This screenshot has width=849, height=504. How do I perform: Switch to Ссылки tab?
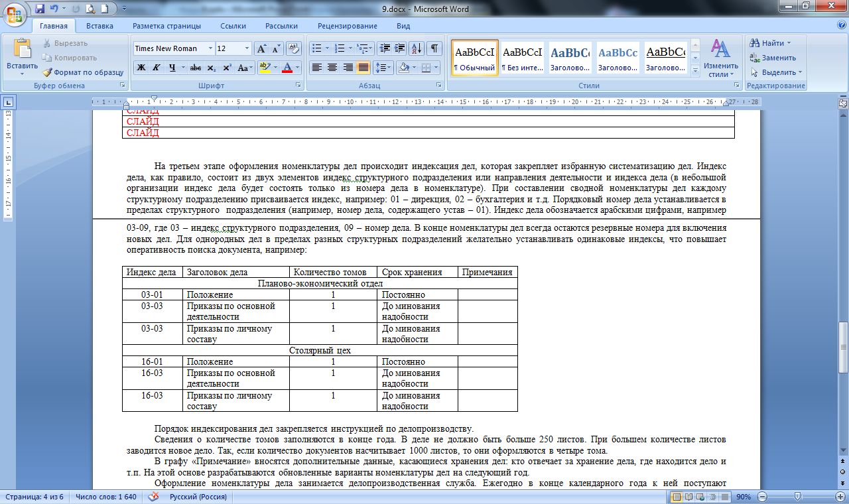click(x=233, y=26)
